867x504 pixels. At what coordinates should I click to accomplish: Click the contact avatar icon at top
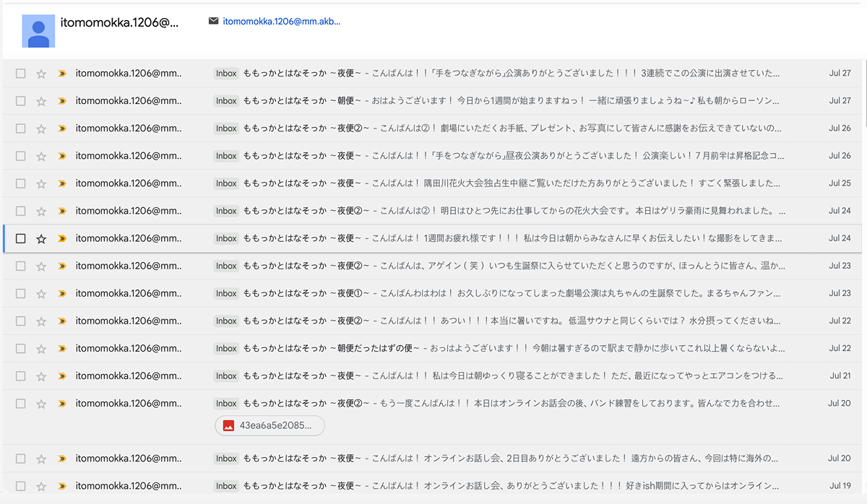[38, 31]
